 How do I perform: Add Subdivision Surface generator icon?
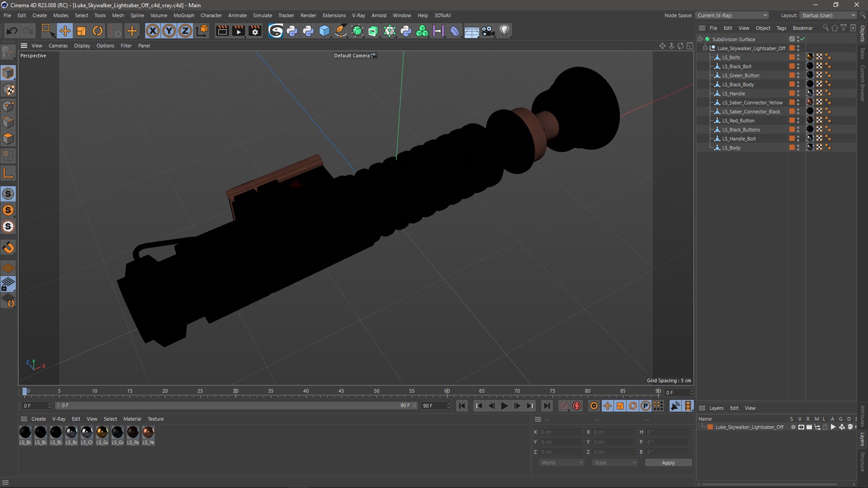click(x=357, y=31)
